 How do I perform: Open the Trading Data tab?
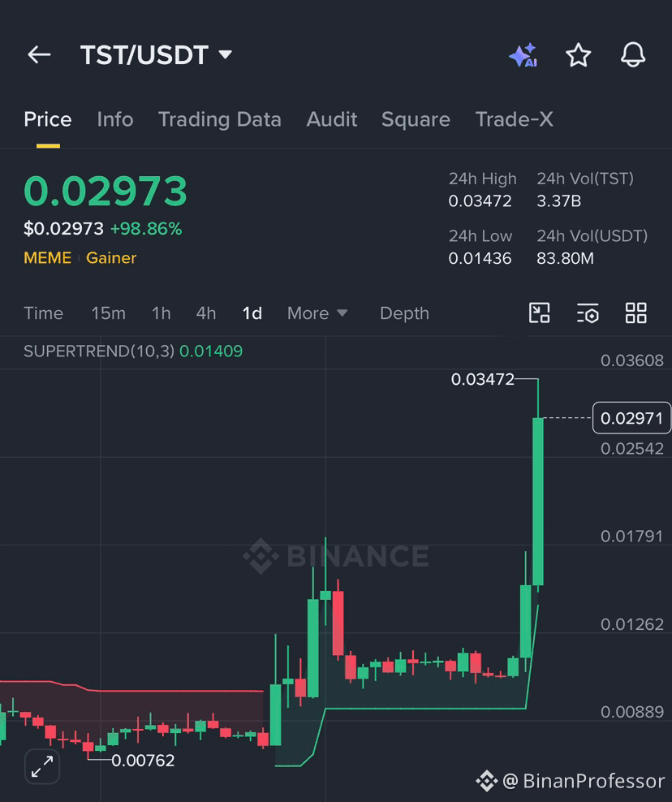[x=219, y=119]
